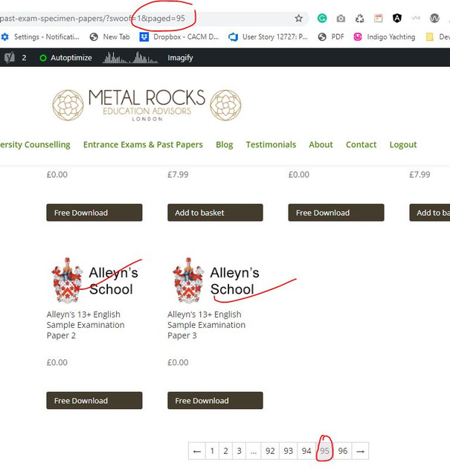Click Free Download for Paper 3
450x476 pixels.
[215, 400]
